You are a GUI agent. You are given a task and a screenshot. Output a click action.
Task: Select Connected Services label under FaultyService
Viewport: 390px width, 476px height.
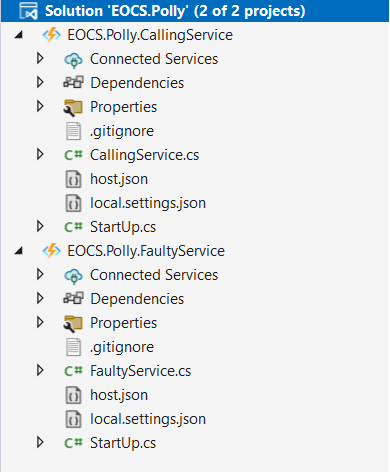click(154, 275)
